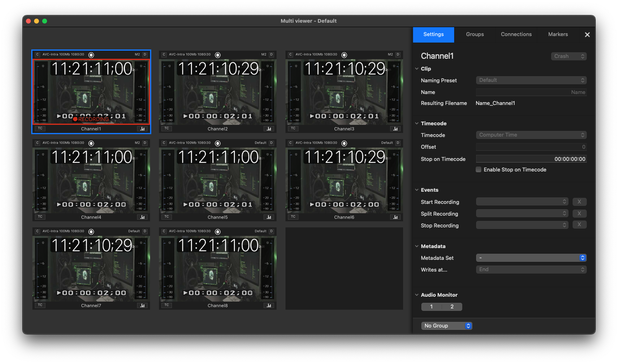Viewport: 618px width, 364px height.
Task: Click the Offset input field
Action: [x=531, y=147]
